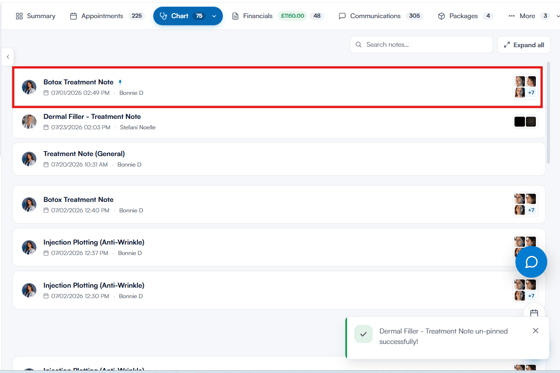560x373 pixels.
Task: Open the Injection Plotting note from 12:30 PM
Action: coord(279,290)
